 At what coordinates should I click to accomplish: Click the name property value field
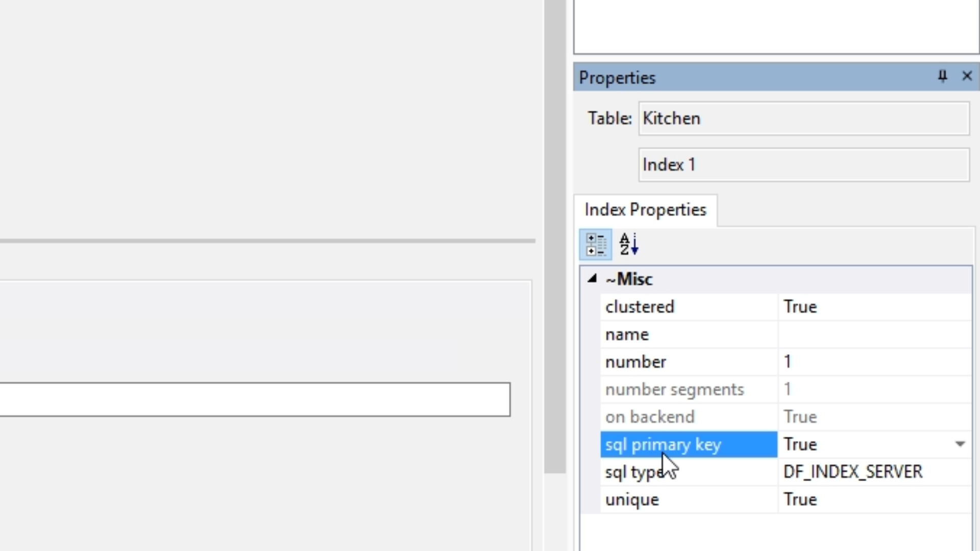pyautogui.click(x=874, y=335)
